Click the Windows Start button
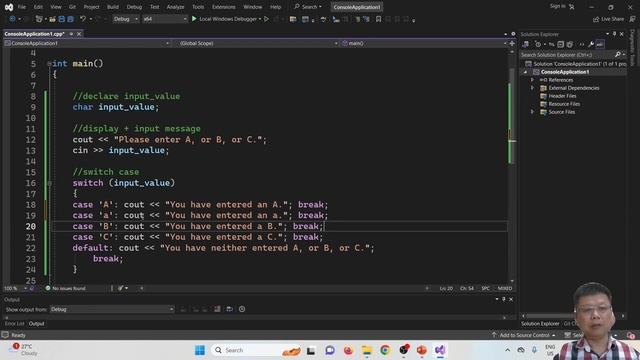Screen dimensions: 640x360 tap(200, 350)
